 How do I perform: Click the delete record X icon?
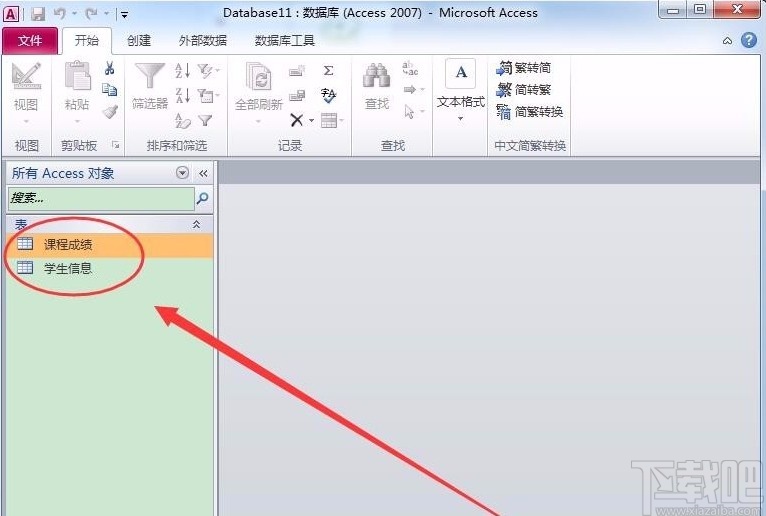(296, 120)
